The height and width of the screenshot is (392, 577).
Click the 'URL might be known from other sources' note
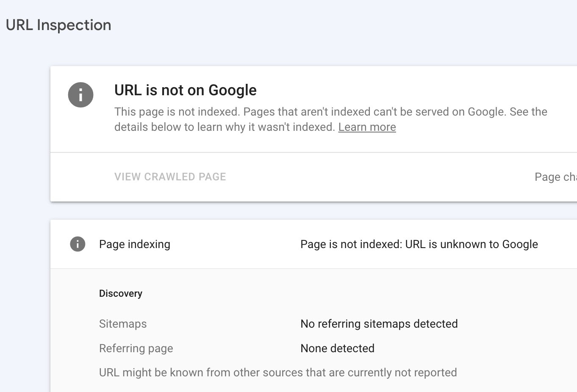[x=277, y=373]
